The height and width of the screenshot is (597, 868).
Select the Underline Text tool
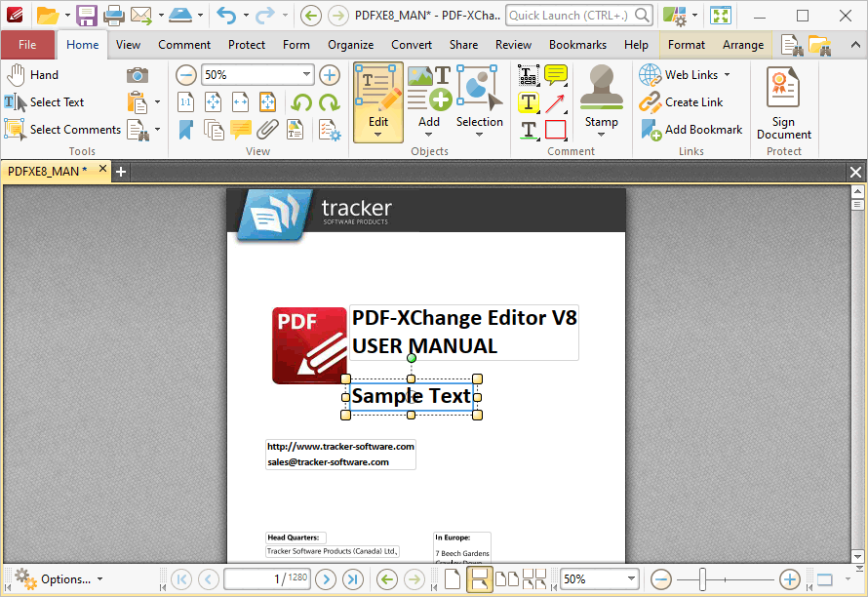click(528, 130)
